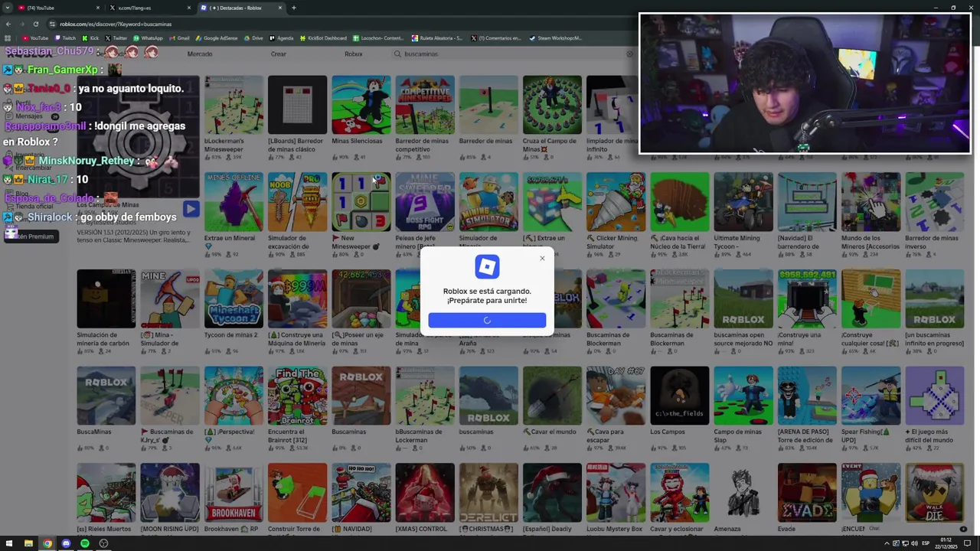
Task: Open the Tycoon de minas 2 game thumbnail
Action: (x=234, y=298)
